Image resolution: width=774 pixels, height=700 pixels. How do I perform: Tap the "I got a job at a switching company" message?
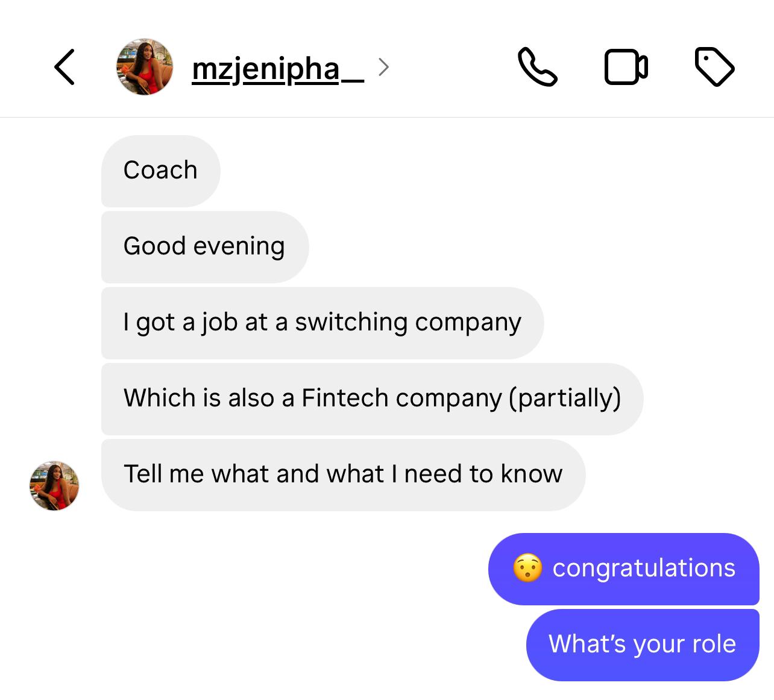[322, 323]
